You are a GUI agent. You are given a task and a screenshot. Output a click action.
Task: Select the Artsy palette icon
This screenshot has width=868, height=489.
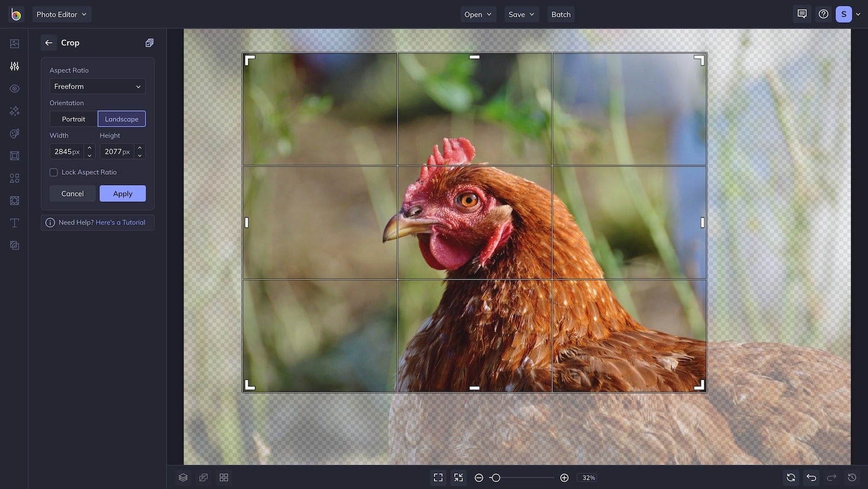click(14, 133)
